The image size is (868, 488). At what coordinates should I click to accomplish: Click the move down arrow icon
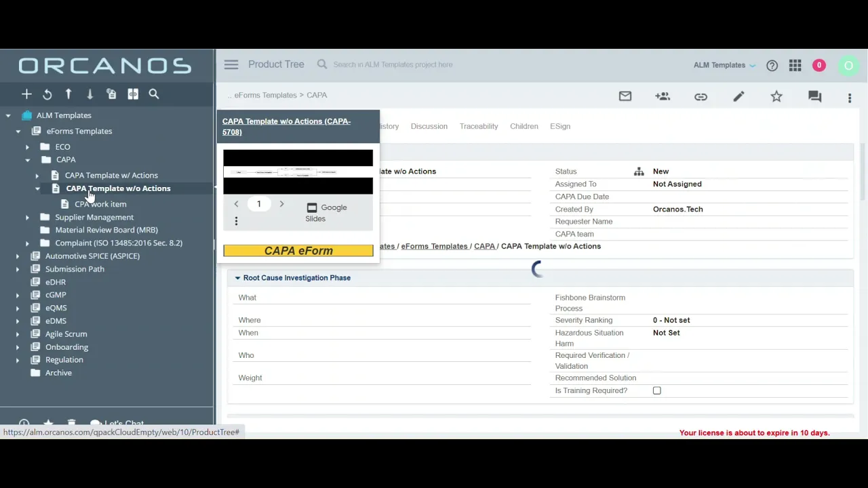click(x=90, y=94)
